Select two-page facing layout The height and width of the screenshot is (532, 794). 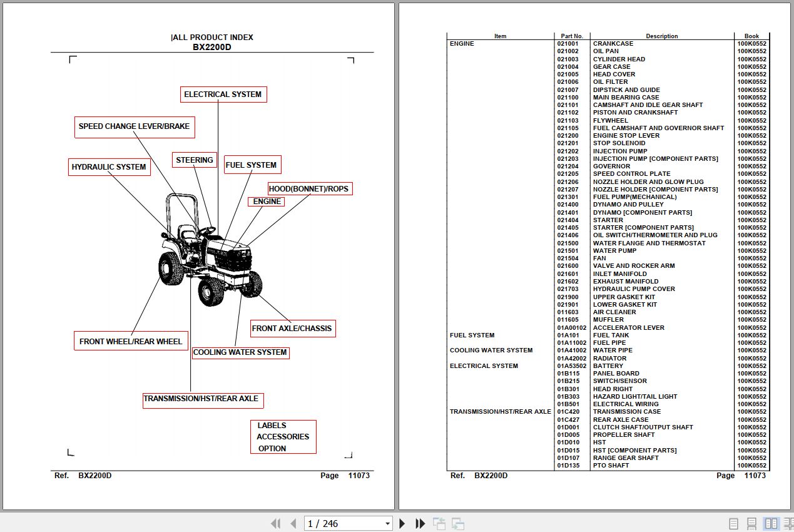point(771,524)
